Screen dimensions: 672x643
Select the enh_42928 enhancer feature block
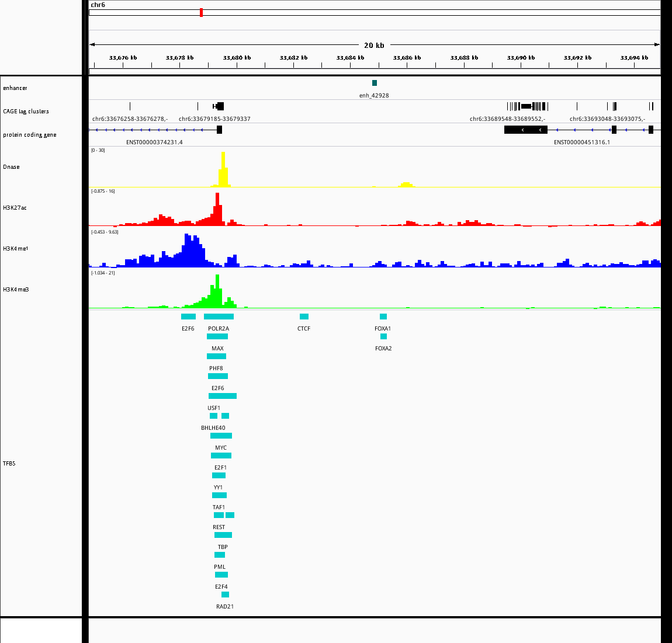[x=375, y=83]
